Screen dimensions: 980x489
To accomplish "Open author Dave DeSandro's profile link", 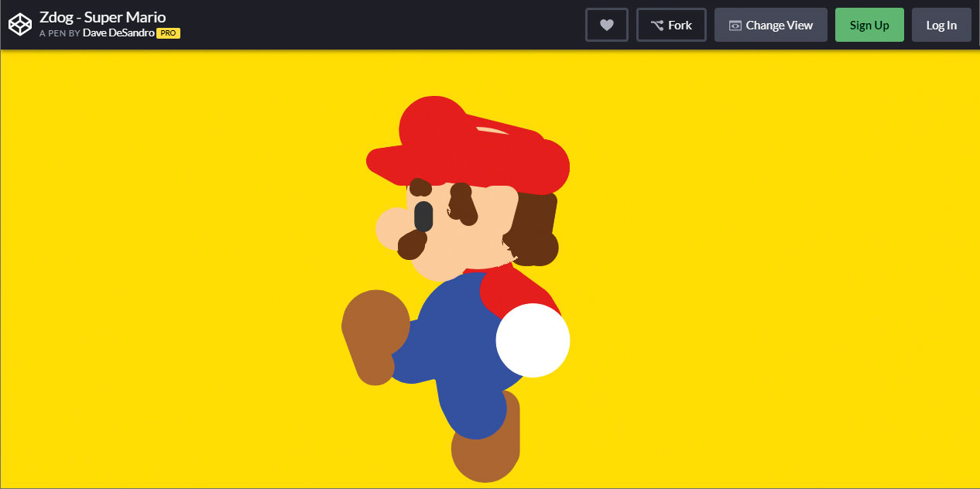I will click(x=118, y=33).
